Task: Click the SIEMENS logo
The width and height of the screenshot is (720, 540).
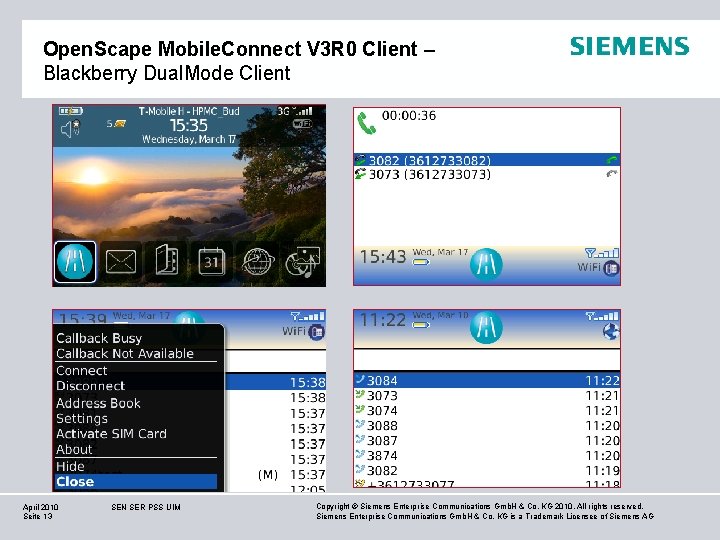Action: 630,46
